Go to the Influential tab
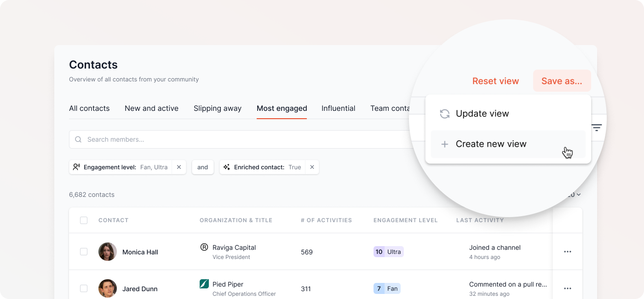Viewport: 644px width, 299px height. tap(339, 109)
